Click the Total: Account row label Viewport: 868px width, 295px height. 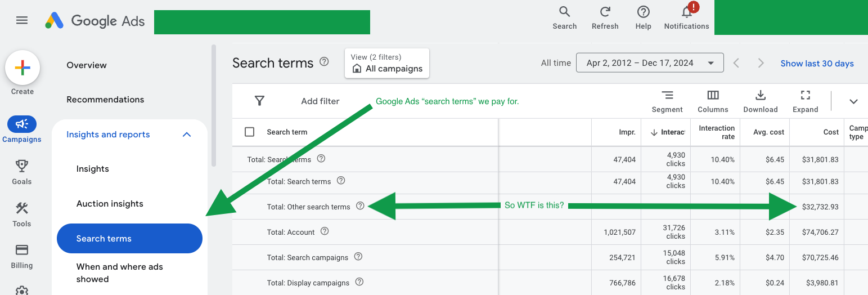pos(291,232)
